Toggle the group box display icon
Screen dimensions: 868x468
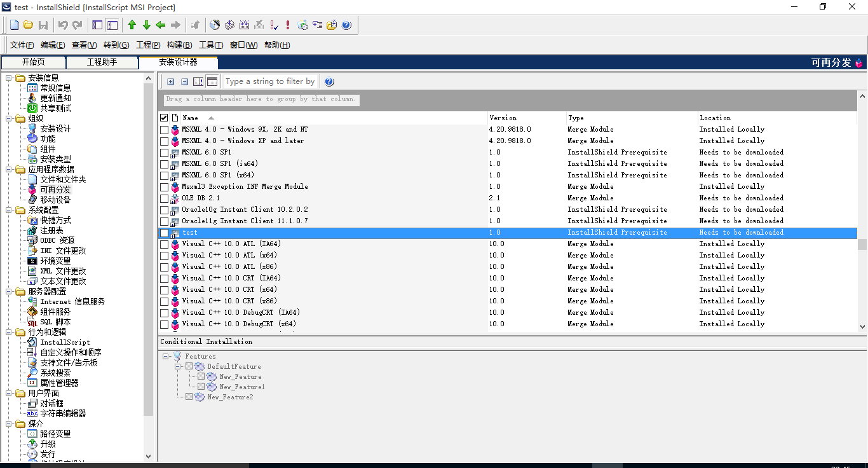tap(212, 81)
